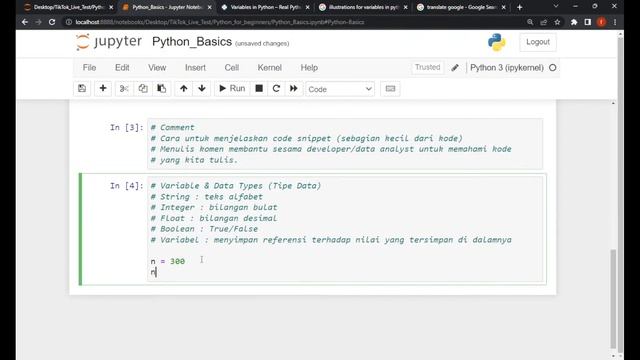Open the File menu
This screenshot has width=640, height=360.
pyautogui.click(x=89, y=68)
